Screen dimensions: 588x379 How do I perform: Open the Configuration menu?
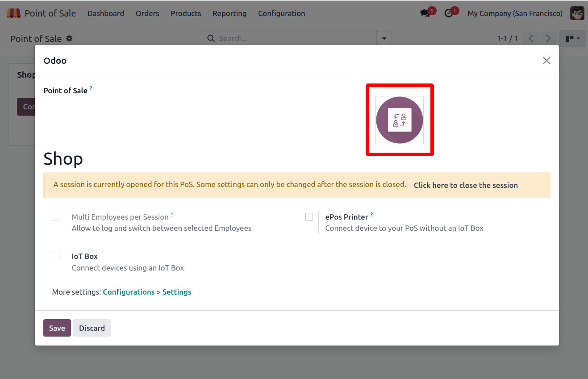point(282,13)
